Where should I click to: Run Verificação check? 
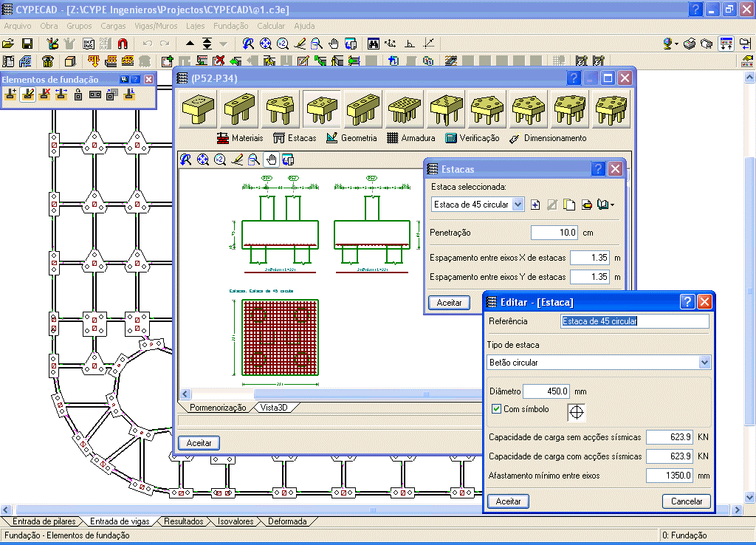pos(472,138)
